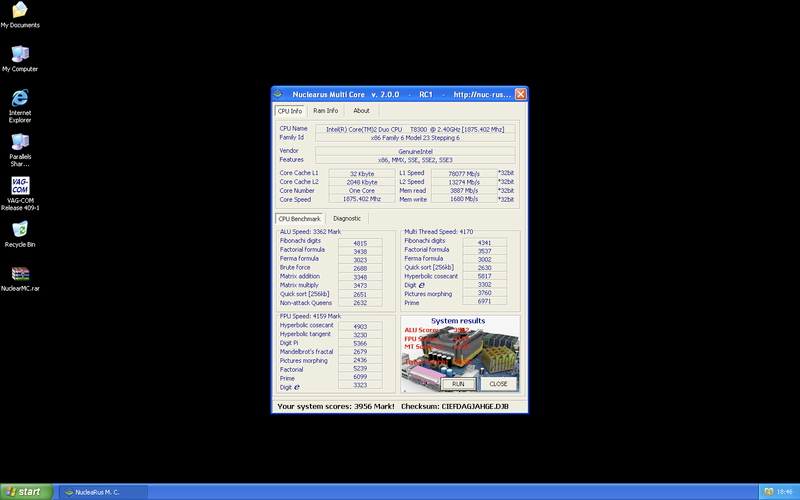This screenshot has width=800, height=500.
Task: Click the Matrix addition value 3348
Action: 360,277
